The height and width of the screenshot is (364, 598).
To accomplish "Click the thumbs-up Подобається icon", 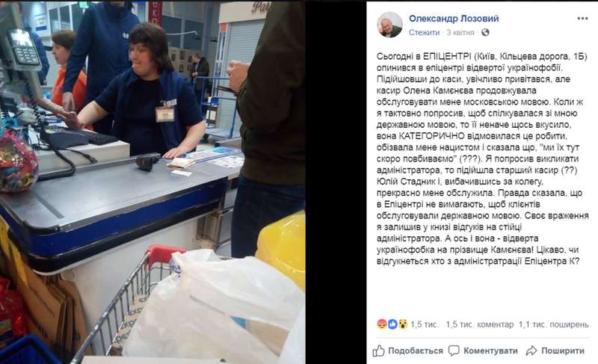I will (379, 351).
